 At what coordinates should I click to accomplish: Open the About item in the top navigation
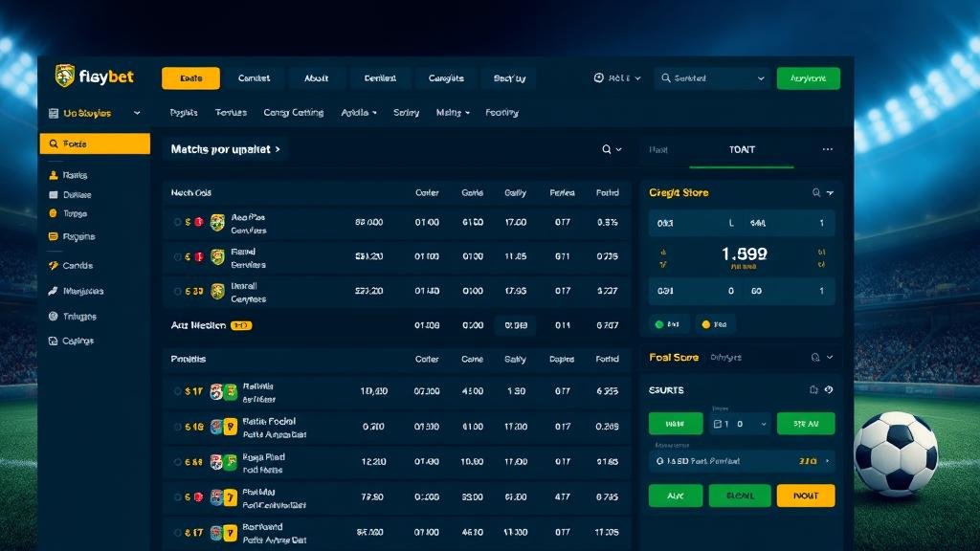tap(316, 78)
